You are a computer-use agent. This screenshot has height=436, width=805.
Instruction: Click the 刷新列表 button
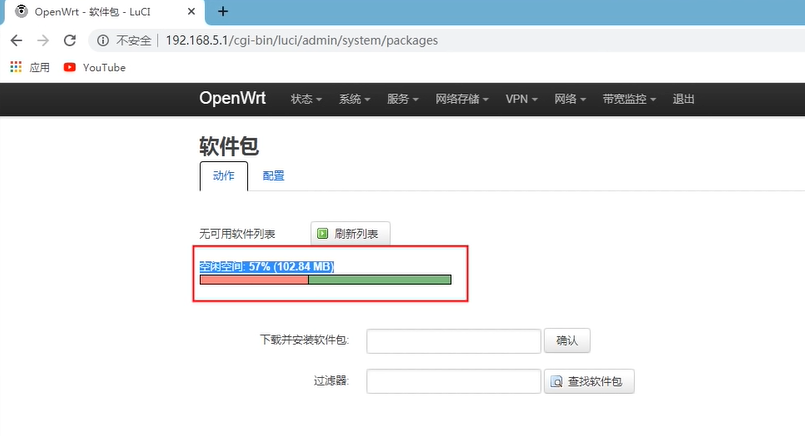pos(350,234)
